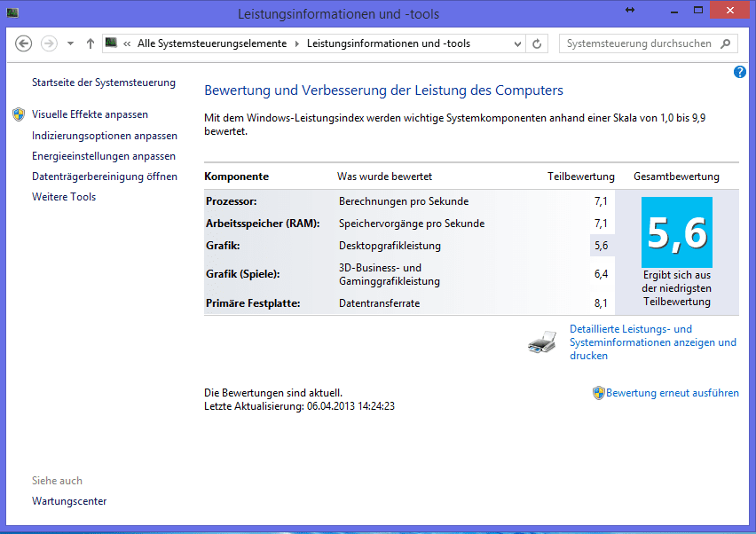This screenshot has height=534, width=756.
Task: Click the resize arrows icon in title bar
Action: [x=630, y=10]
